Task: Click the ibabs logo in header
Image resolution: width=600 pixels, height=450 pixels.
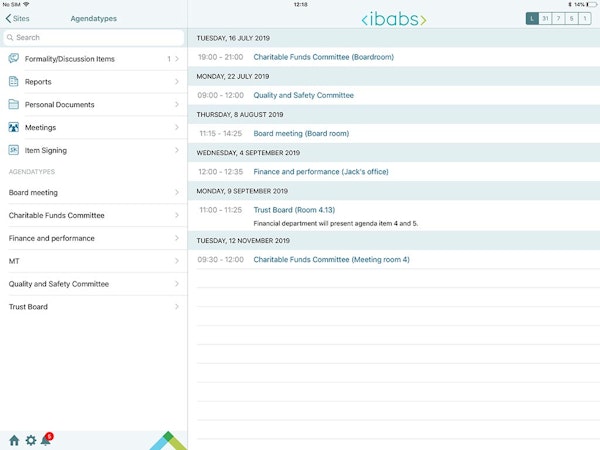Action: click(x=394, y=19)
